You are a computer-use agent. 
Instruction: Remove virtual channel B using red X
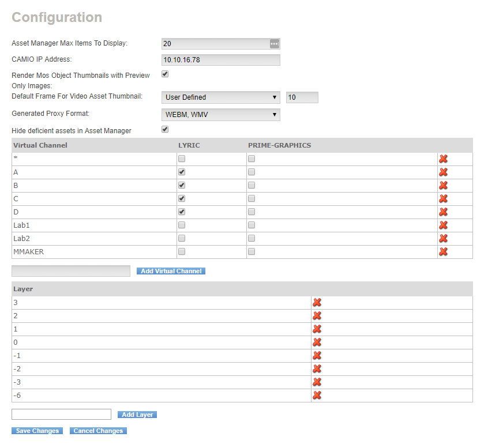443,185
